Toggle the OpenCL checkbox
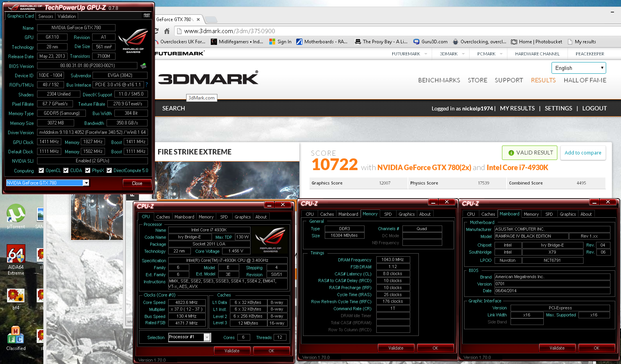This screenshot has width=621, height=364. tap(41, 170)
